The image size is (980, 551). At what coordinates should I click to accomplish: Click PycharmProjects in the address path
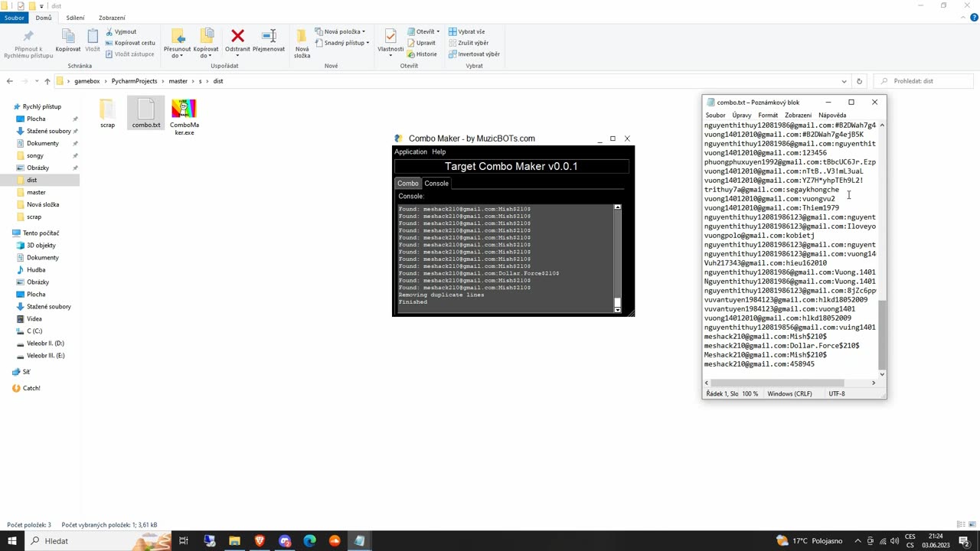(x=134, y=81)
